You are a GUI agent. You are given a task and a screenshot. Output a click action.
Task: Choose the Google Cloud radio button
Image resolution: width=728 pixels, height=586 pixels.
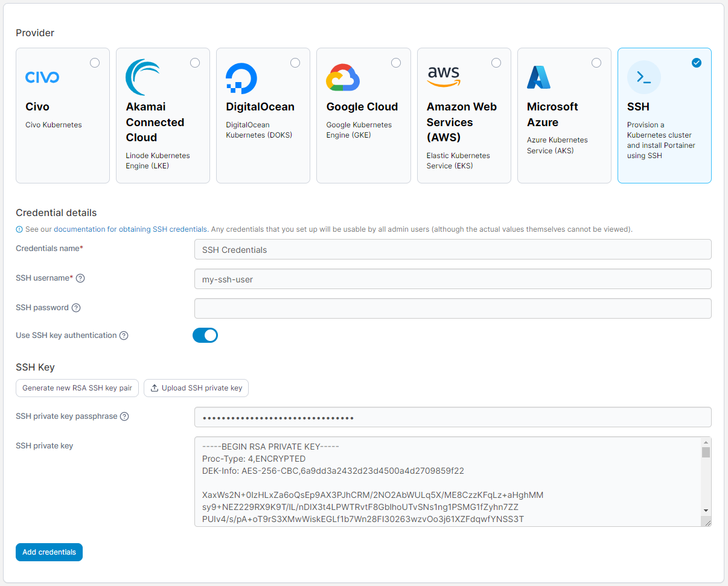click(396, 63)
